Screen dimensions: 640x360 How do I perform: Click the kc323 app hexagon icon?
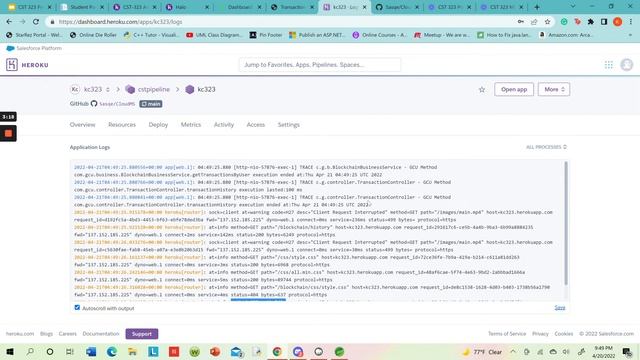point(190,89)
